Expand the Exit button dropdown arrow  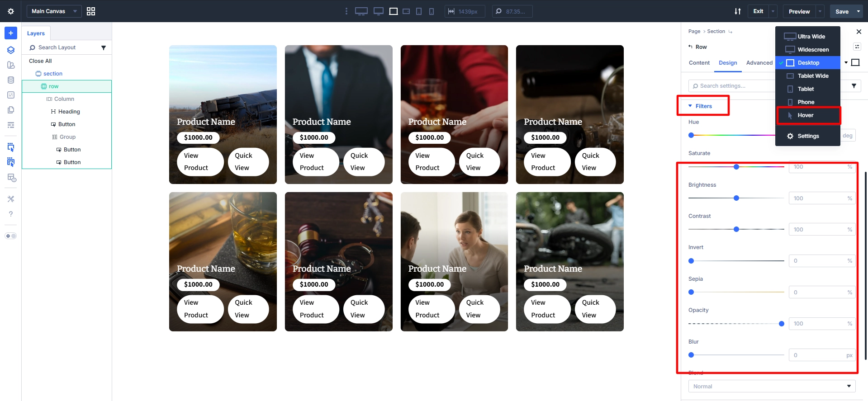[773, 11]
